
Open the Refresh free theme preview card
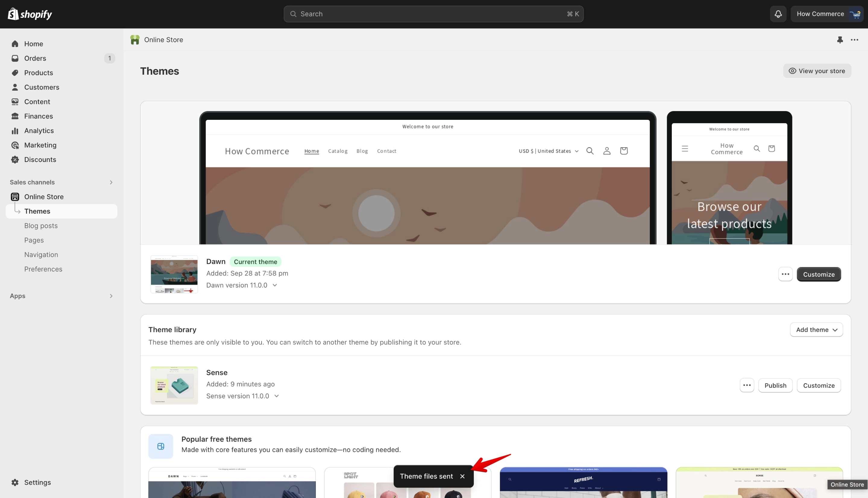583,483
